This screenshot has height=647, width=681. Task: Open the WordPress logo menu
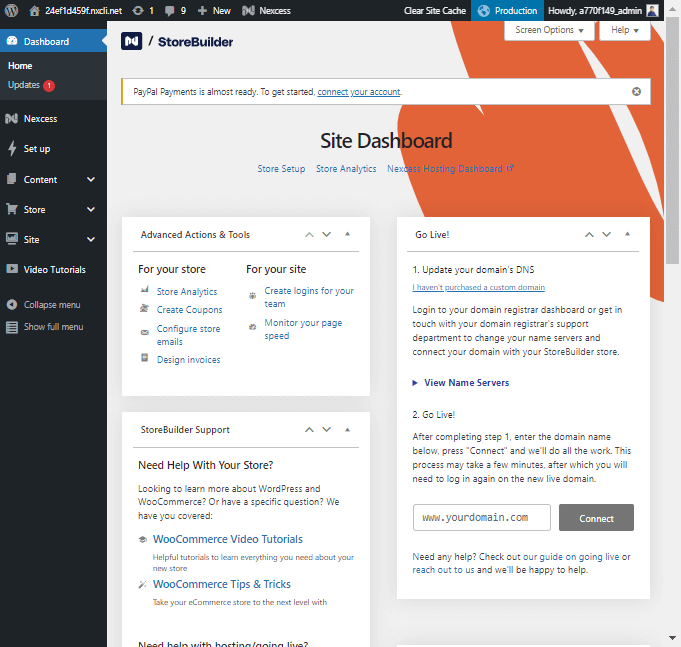(11, 10)
